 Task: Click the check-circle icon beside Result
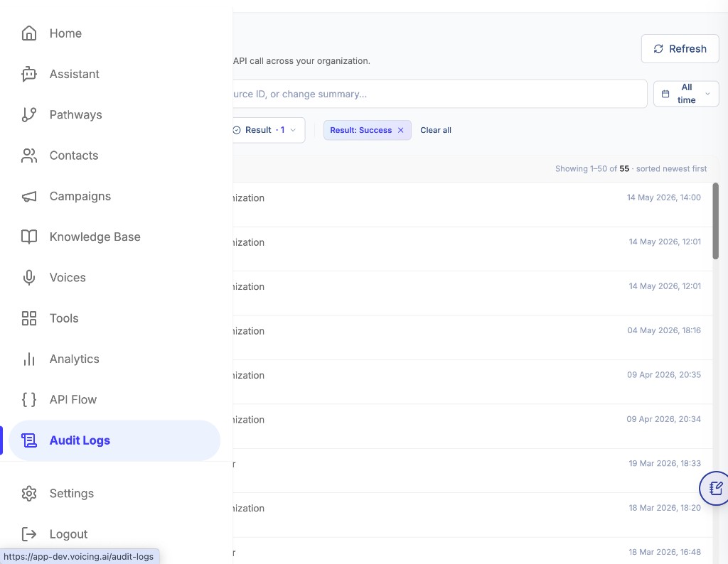(236, 130)
